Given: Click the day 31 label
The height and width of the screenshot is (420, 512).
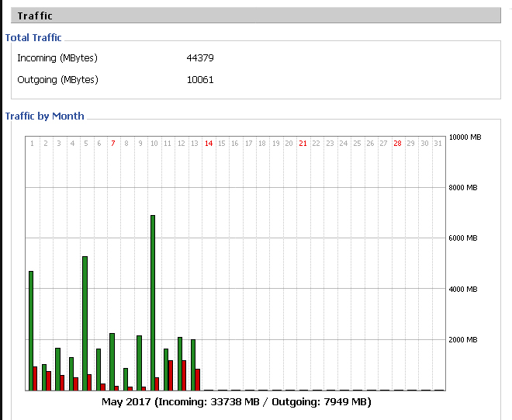Looking at the screenshot, I should point(438,144).
